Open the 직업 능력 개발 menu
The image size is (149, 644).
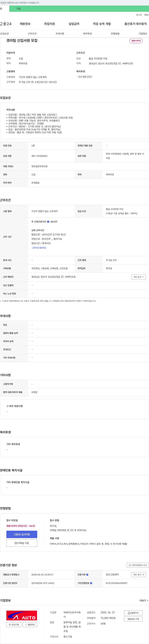pyautogui.click(x=102, y=24)
